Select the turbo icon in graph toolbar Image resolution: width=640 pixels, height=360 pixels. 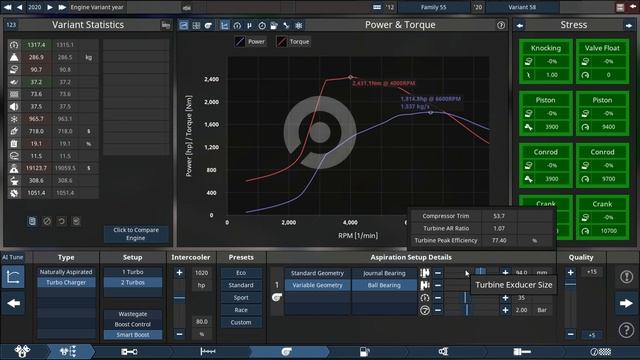coord(208,25)
